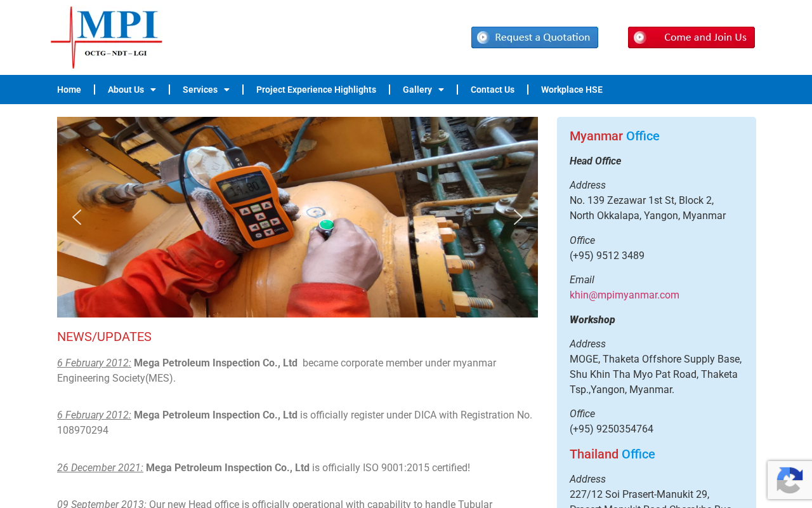Expand the Gallery dropdown caret
The width and height of the screenshot is (812, 508).
441,90
